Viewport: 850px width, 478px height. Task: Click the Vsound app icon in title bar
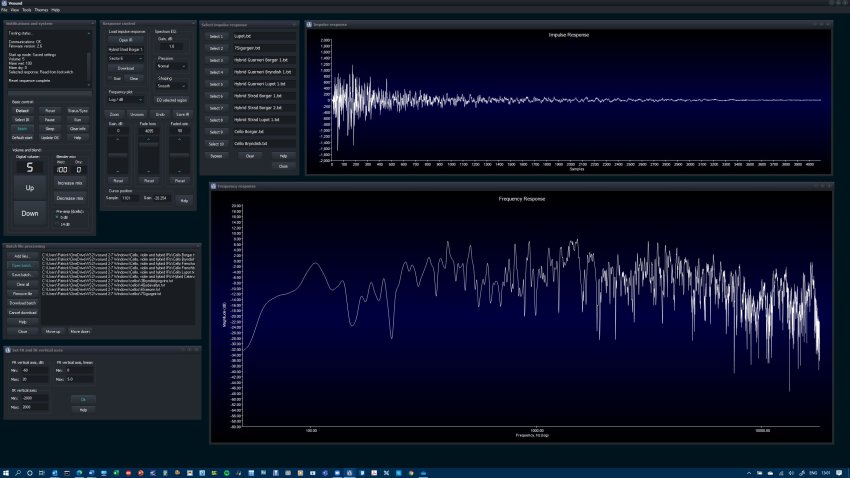coord(4,3)
